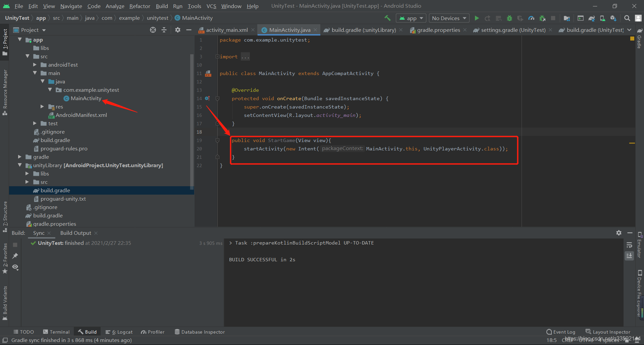Image resolution: width=644 pixels, height=345 pixels.
Task: Switch to Build Output tab
Action: click(x=75, y=233)
